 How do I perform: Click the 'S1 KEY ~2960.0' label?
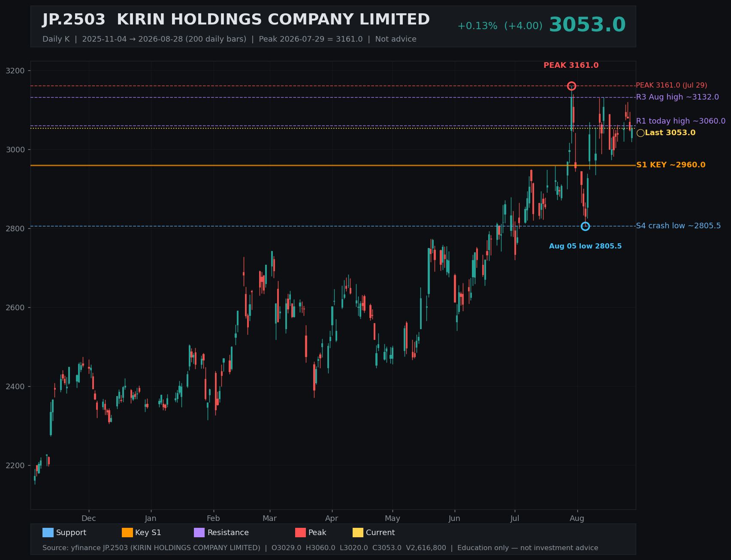tap(671, 165)
